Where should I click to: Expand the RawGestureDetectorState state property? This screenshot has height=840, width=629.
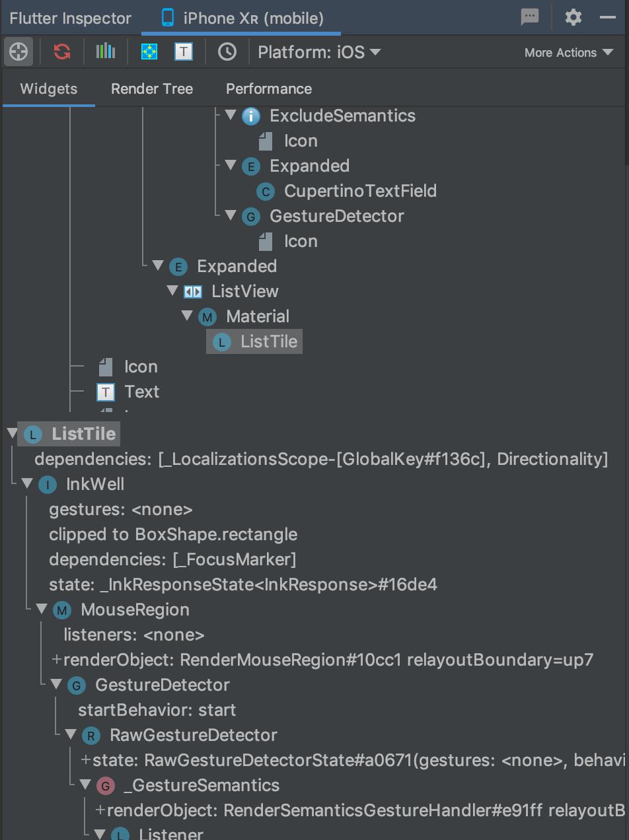(x=86, y=760)
